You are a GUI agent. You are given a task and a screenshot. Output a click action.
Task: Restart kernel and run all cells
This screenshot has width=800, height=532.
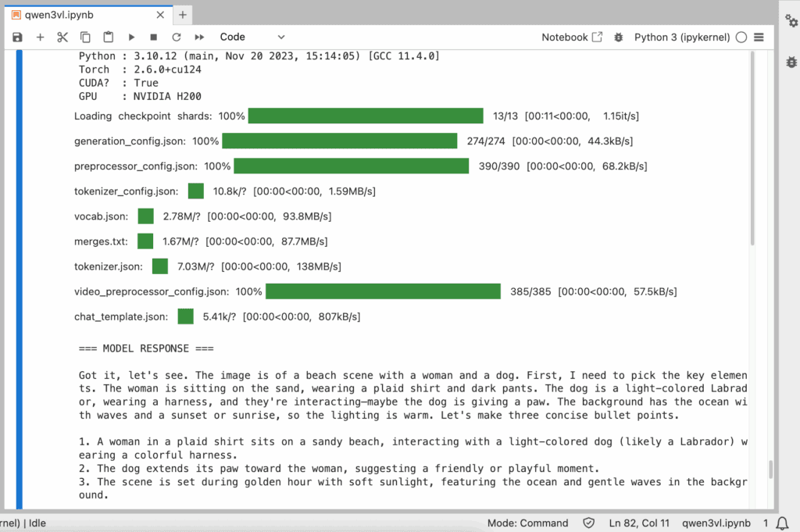[199, 37]
